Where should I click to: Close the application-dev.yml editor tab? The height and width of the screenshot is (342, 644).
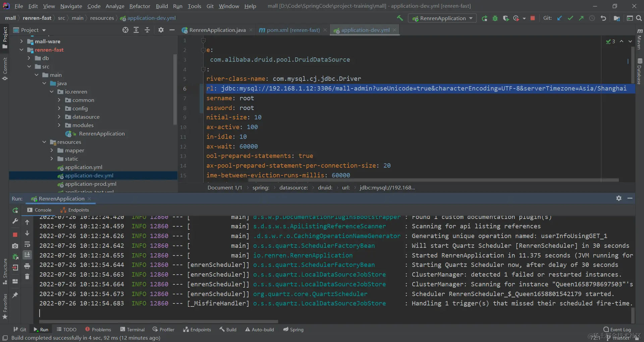[394, 30]
